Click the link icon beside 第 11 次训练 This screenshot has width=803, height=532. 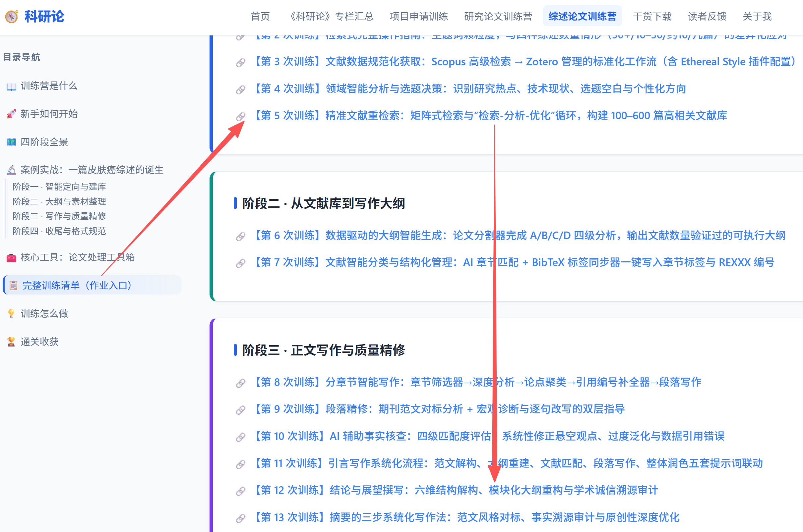[241, 464]
